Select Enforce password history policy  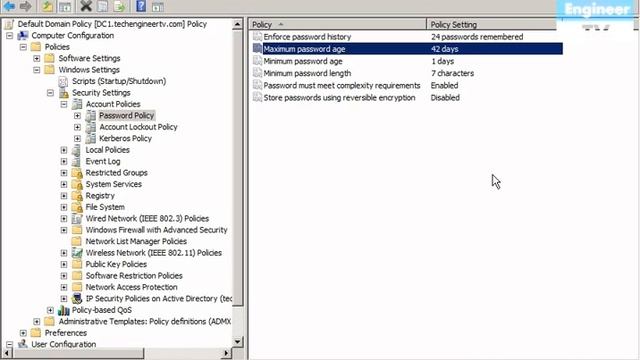coord(307,37)
